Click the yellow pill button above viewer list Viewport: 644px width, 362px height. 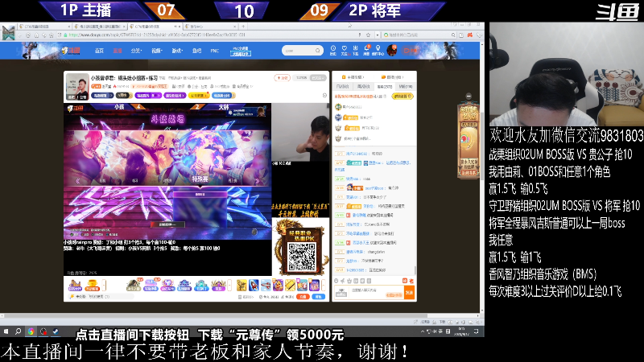click(402, 96)
